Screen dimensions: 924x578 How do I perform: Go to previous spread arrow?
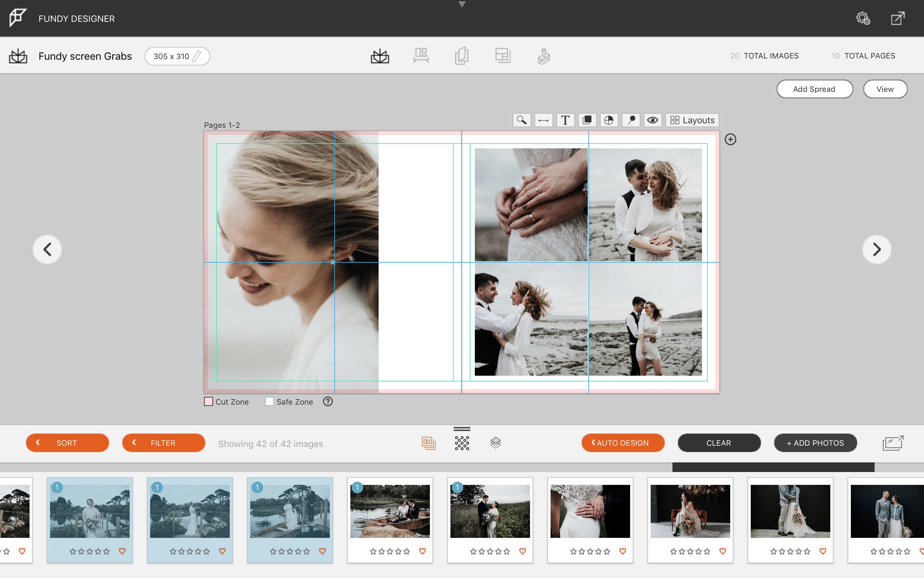[47, 249]
